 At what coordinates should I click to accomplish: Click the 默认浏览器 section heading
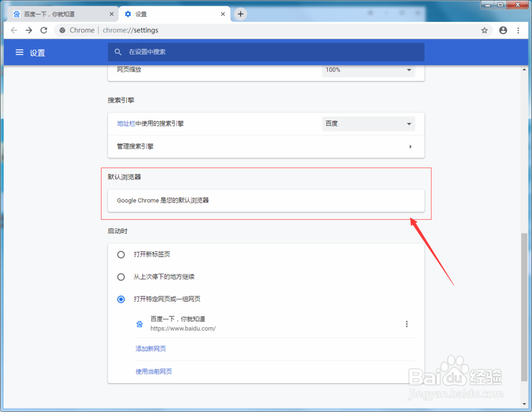124,177
